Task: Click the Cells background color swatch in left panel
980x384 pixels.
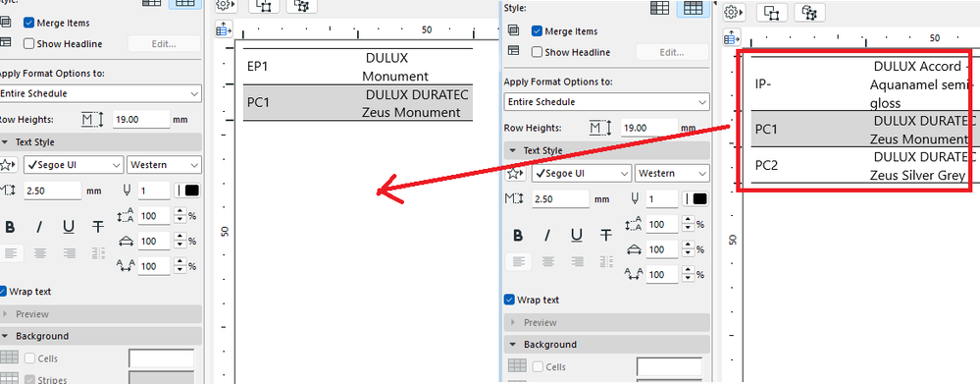Action: pyautogui.click(x=161, y=358)
